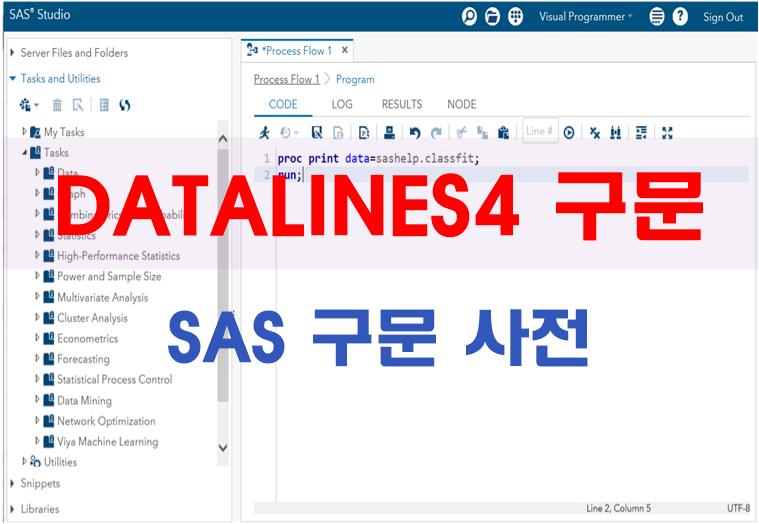Select Statistical Process Control in the tree
The image size is (759, 524).
tap(115, 379)
